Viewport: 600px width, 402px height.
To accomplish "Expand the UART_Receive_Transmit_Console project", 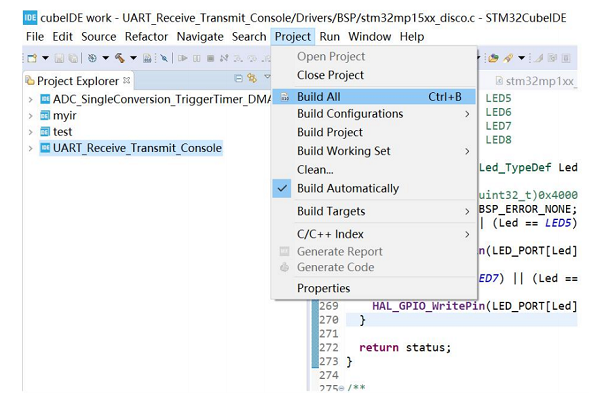I will pos(31,148).
